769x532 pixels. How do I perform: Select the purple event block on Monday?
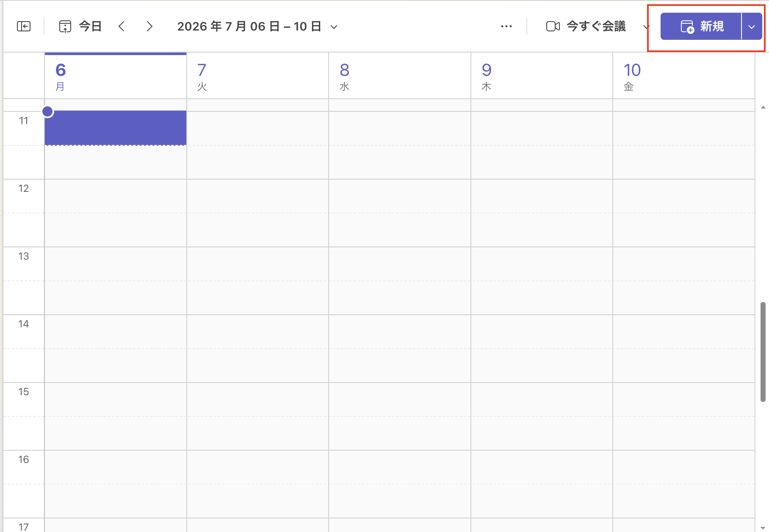[x=116, y=128]
